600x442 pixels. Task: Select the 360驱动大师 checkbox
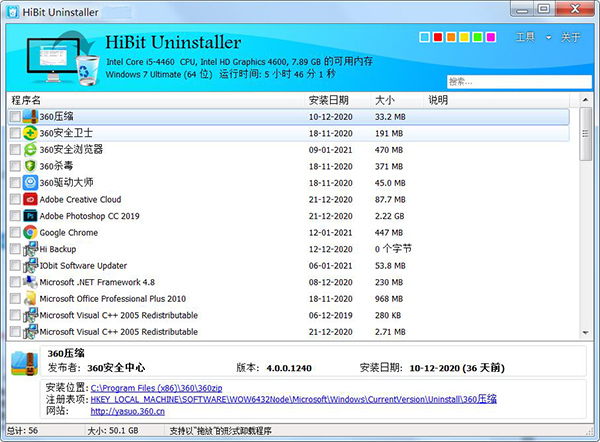[x=15, y=183]
